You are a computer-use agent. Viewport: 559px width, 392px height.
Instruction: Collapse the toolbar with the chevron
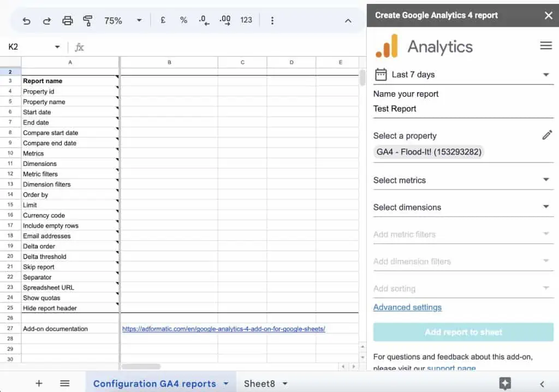click(x=348, y=20)
